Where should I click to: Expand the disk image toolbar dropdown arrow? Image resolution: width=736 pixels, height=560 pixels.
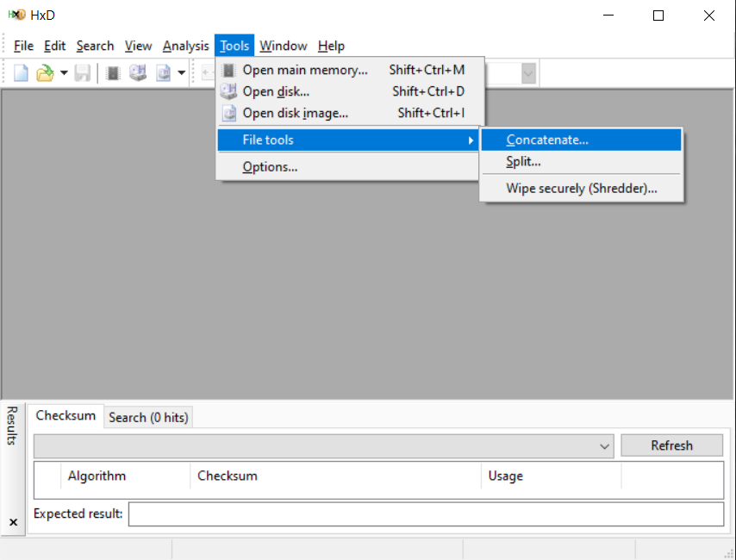pyautogui.click(x=182, y=73)
